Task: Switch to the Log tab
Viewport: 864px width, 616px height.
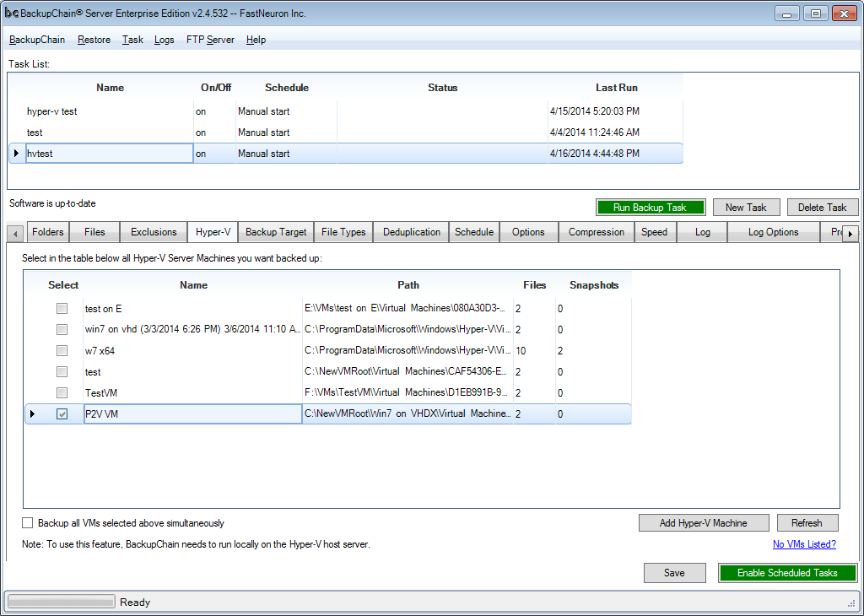Action: (703, 232)
